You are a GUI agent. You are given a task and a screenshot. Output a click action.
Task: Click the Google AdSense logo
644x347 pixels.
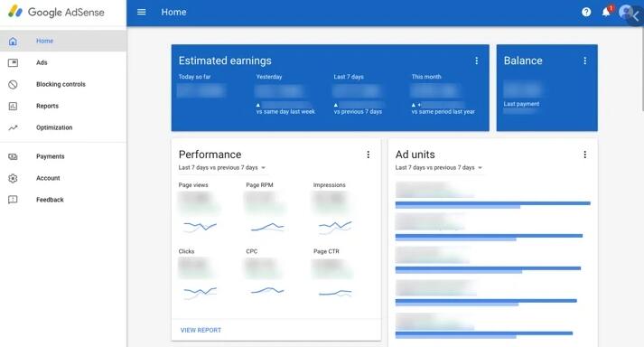56,12
